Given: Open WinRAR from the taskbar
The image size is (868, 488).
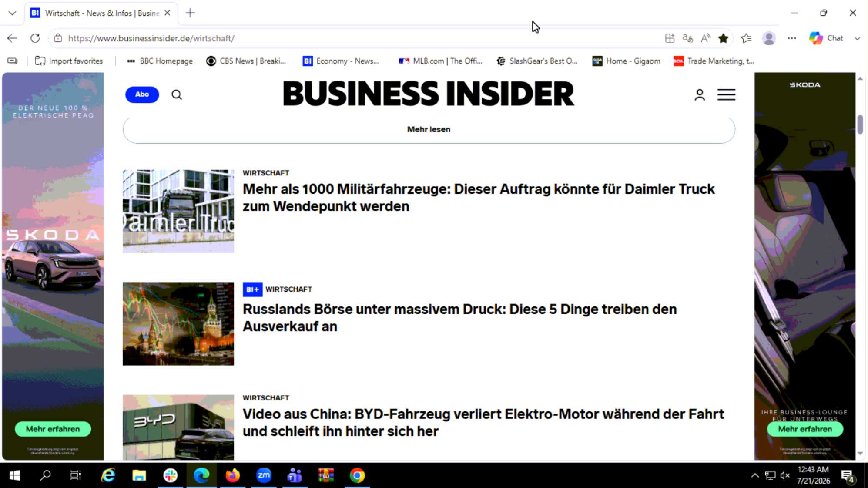Looking at the screenshot, I should tap(326, 475).
